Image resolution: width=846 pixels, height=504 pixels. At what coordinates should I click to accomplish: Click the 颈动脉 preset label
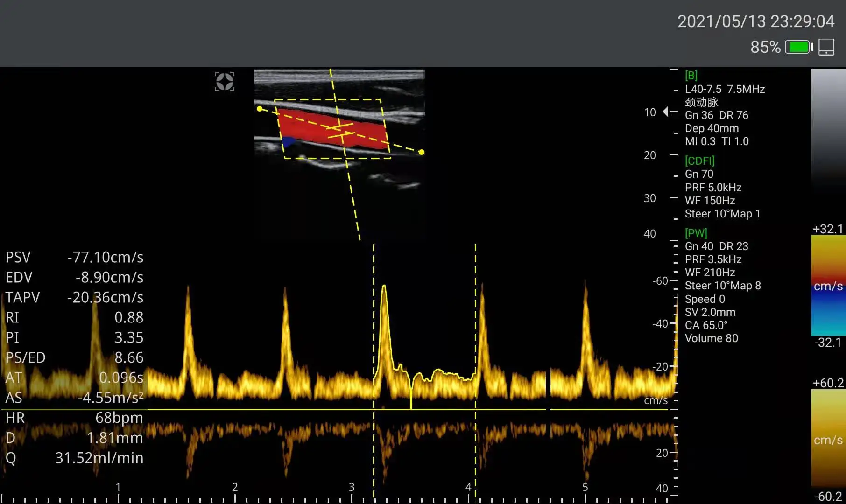click(x=701, y=102)
